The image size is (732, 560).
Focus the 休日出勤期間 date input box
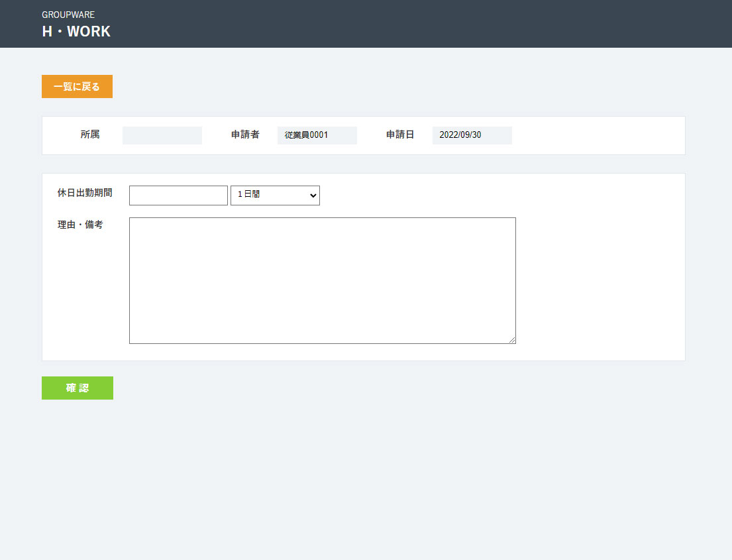(178, 196)
